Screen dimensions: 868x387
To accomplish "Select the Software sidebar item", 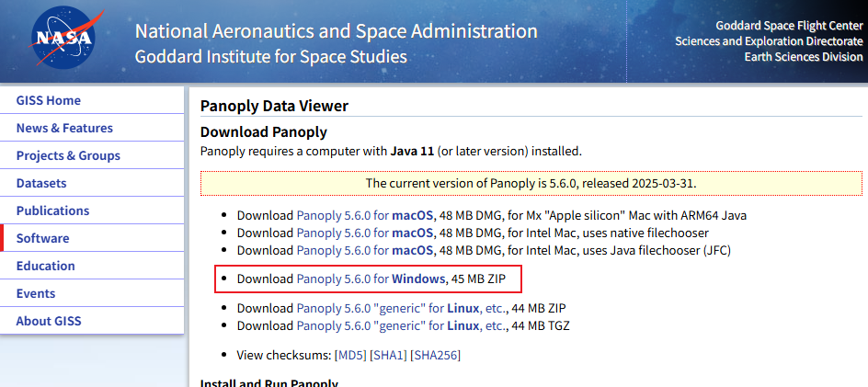I will [92, 239].
